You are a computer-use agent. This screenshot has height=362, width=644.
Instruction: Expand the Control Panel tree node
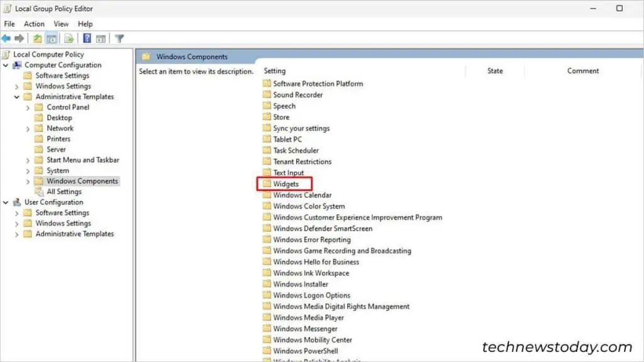click(x=27, y=107)
